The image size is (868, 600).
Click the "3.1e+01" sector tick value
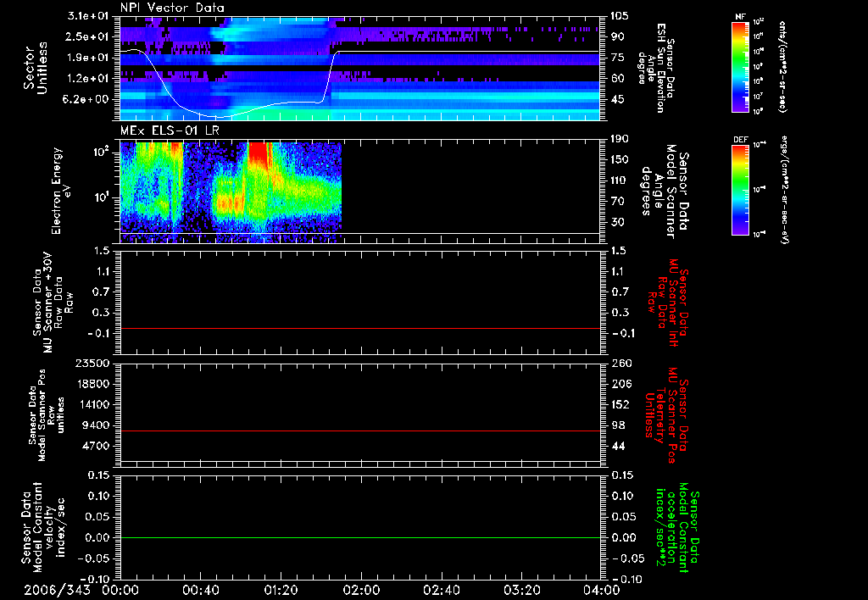pyautogui.click(x=88, y=16)
